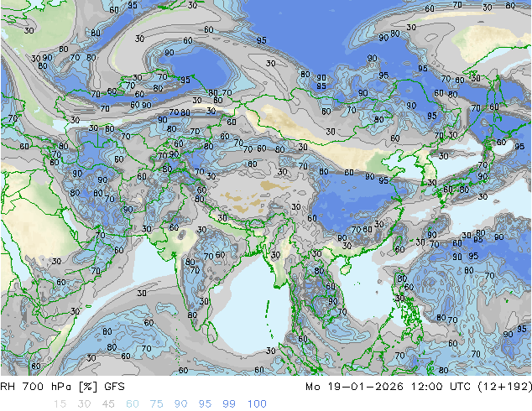Click the legend value 100
Screen dimensions: 532x411
click(x=257, y=404)
